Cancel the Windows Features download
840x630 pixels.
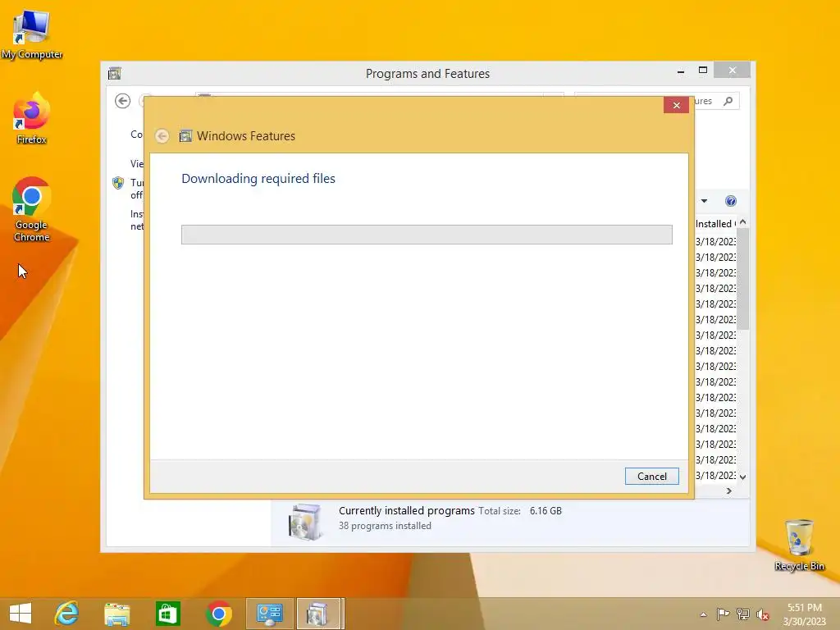coord(651,477)
